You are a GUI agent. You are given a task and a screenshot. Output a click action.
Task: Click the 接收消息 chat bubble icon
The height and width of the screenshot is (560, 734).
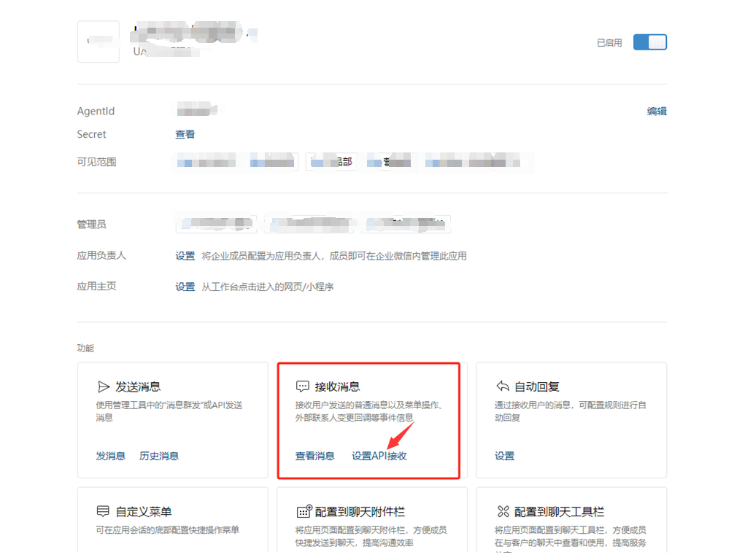point(303,386)
